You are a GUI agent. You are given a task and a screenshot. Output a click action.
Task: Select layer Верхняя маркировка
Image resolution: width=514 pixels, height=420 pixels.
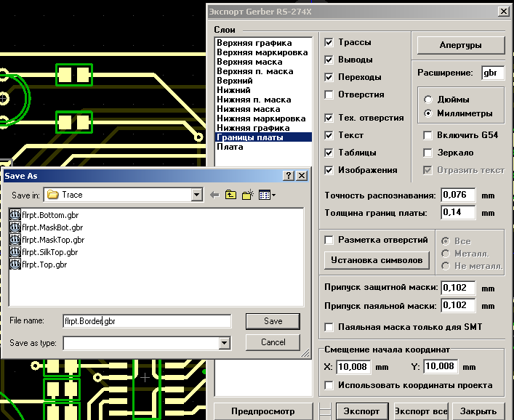click(x=262, y=52)
